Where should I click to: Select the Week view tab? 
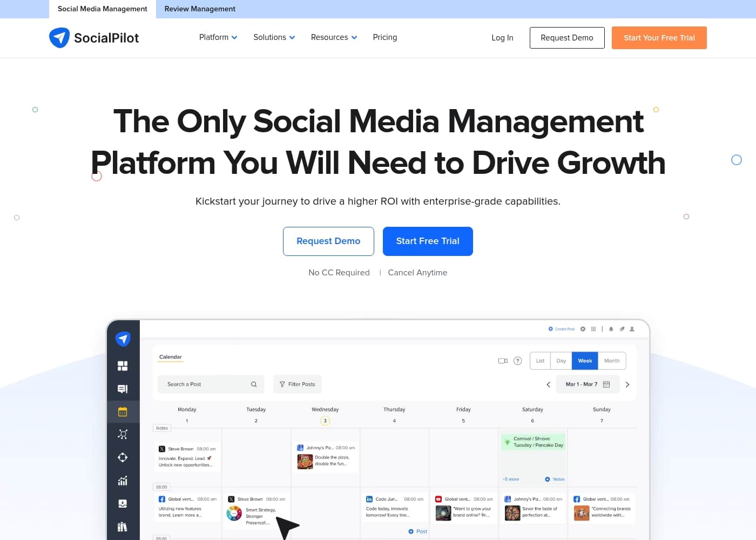point(585,361)
